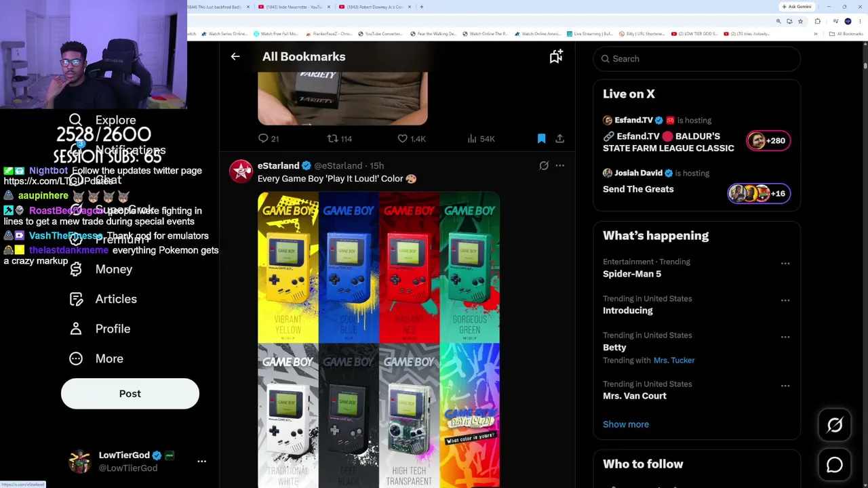Open the FrankerFaceZ bookmark

(x=329, y=34)
